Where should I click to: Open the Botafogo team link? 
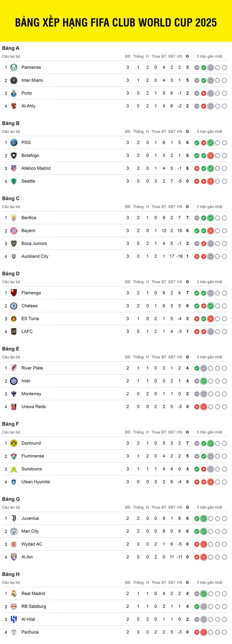pos(30,155)
